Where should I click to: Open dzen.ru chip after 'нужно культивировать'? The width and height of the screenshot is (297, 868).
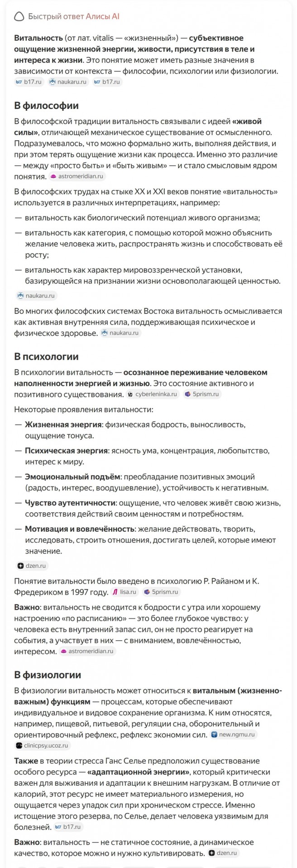pyautogui.click(x=223, y=853)
